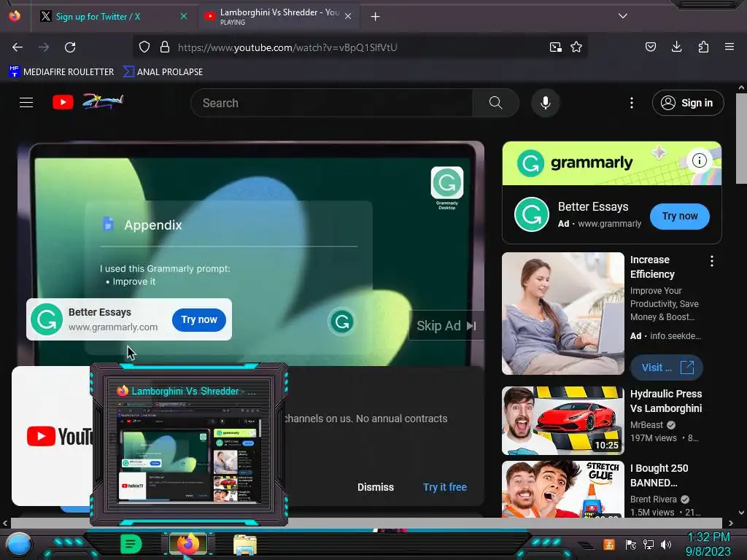747x560 pixels.
Task: Go to YouTube home via logo
Action: pos(63,102)
